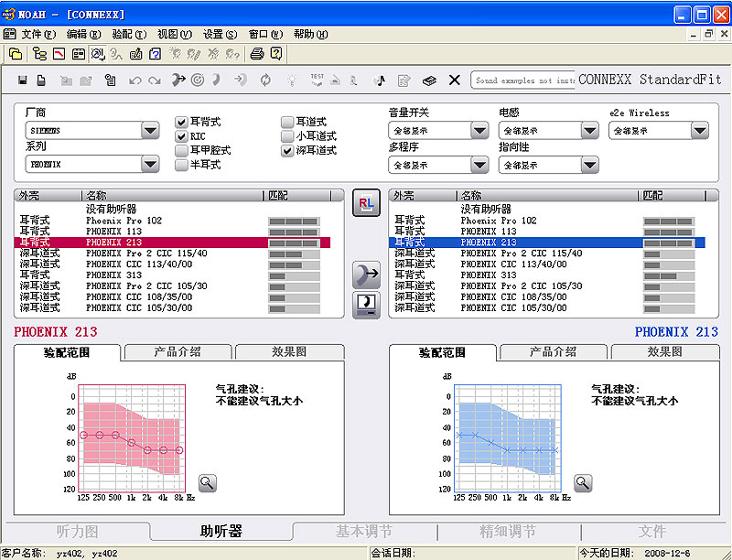Sort right list by 匹配 column header
732x560 pixels.
pos(672,196)
